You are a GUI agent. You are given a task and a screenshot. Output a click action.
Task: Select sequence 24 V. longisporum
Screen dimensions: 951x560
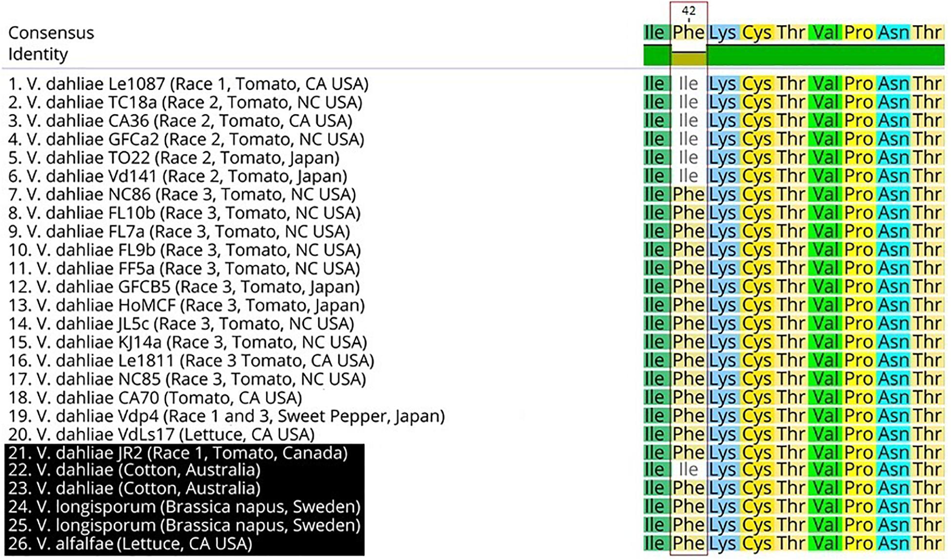pos(184,507)
